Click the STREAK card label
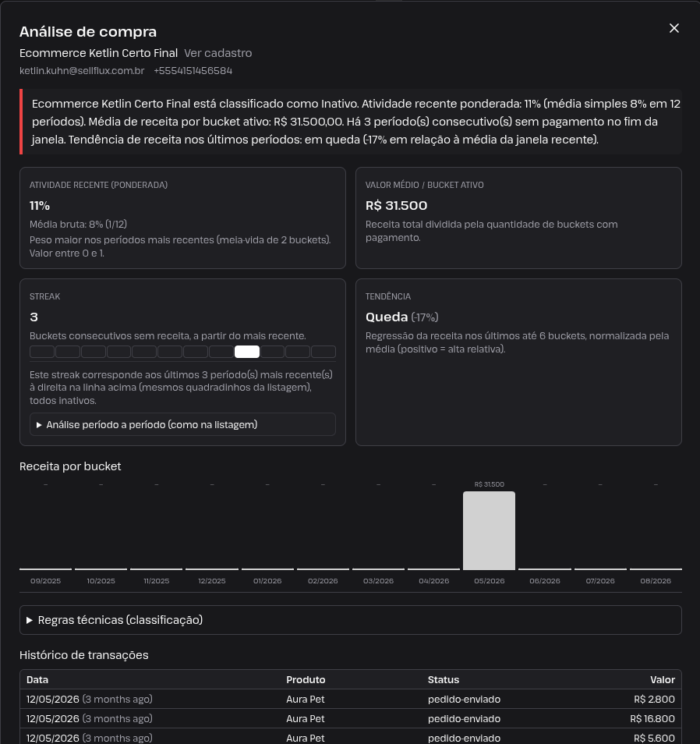700x744 pixels. click(45, 296)
